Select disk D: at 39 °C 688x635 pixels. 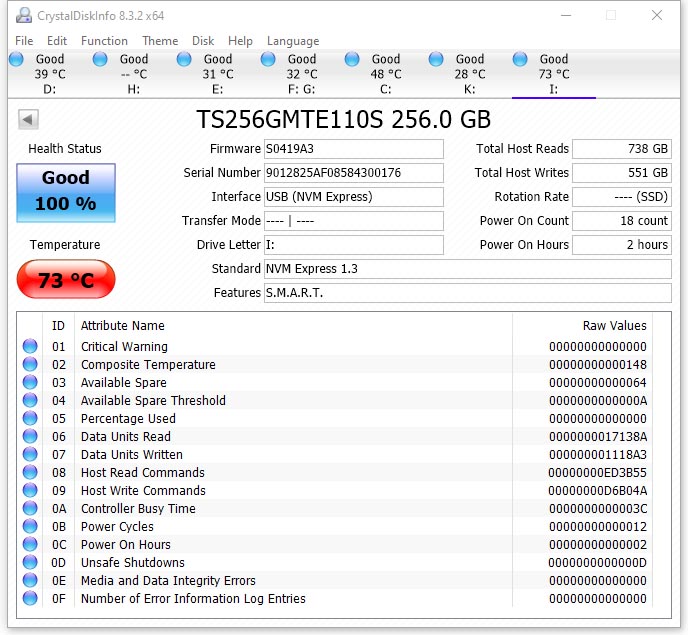click(x=50, y=74)
